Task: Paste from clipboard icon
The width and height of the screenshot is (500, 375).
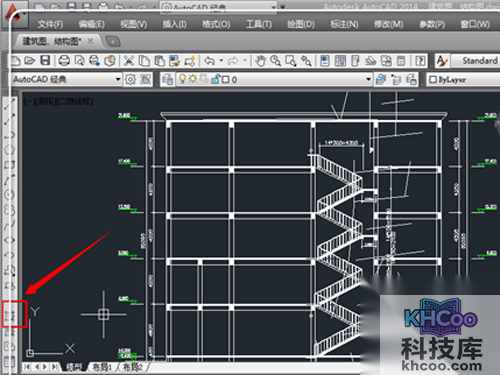Action: (x=160, y=61)
